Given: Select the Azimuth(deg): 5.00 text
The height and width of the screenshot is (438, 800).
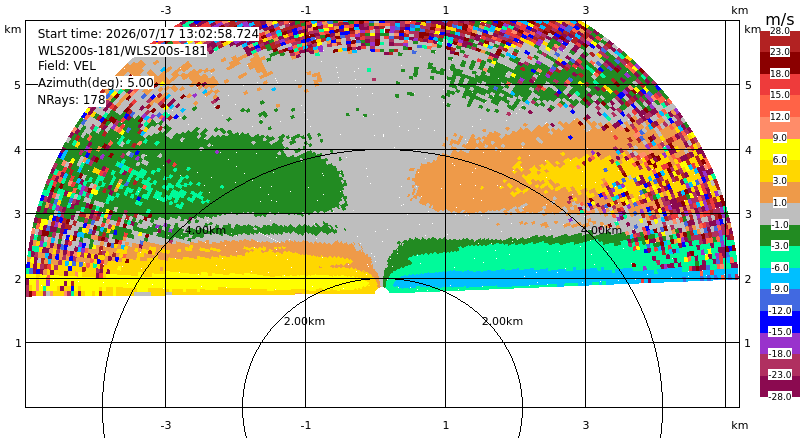Looking at the screenshot, I should click(96, 83).
